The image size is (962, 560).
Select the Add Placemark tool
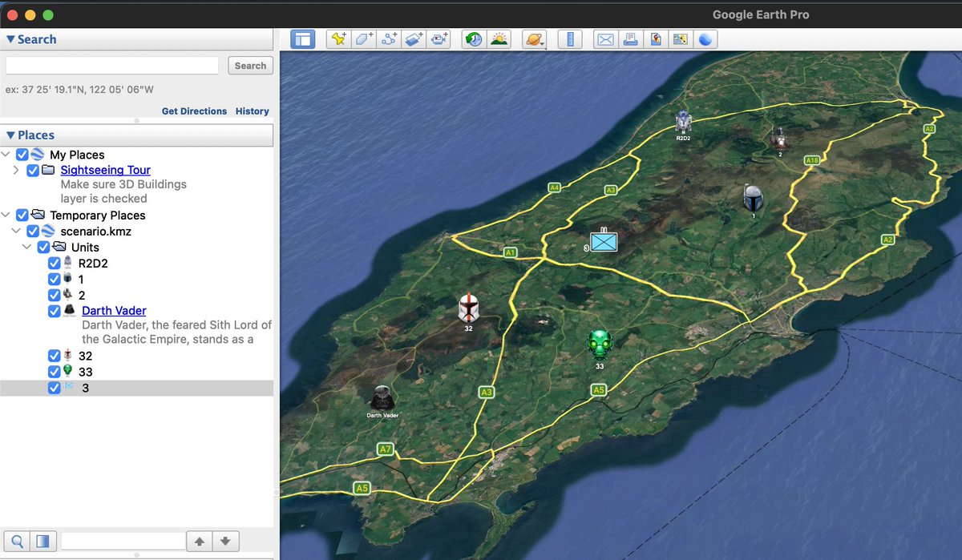pyautogui.click(x=338, y=38)
